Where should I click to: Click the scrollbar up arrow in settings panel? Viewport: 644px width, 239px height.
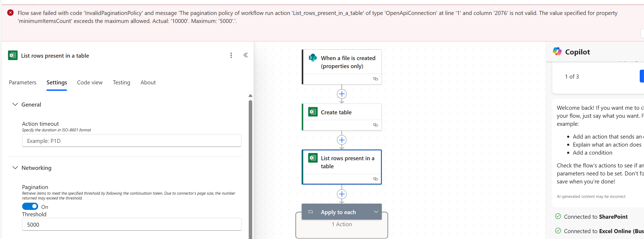click(x=250, y=96)
